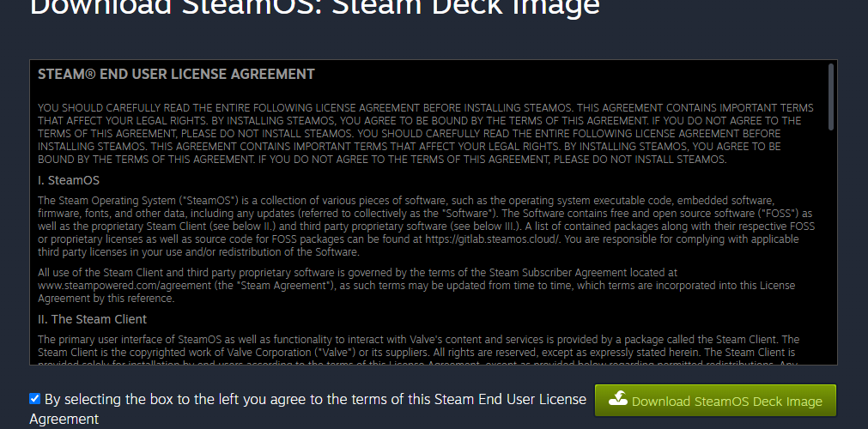Screen dimensions: 868x429
Task: Click the 'I. SteamOS' section heading
Action: pyautogui.click(x=69, y=180)
